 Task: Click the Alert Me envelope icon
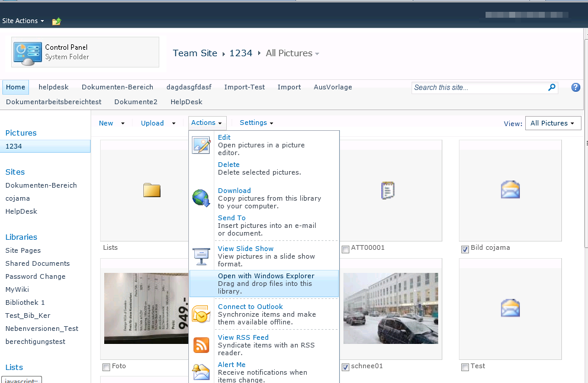tap(201, 371)
